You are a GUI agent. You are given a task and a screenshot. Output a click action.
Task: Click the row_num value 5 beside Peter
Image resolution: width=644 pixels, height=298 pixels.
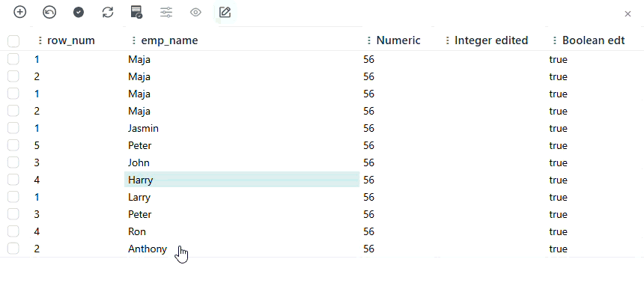pyautogui.click(x=37, y=145)
